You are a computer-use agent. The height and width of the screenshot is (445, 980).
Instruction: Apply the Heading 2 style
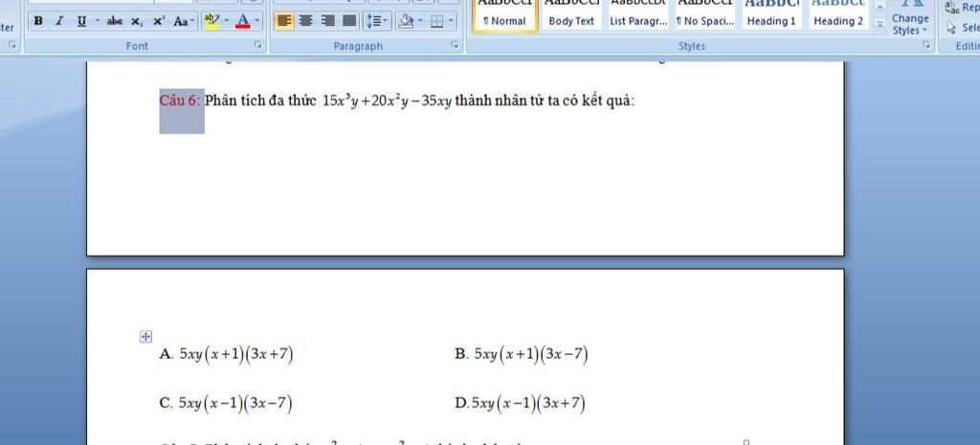tap(838, 15)
